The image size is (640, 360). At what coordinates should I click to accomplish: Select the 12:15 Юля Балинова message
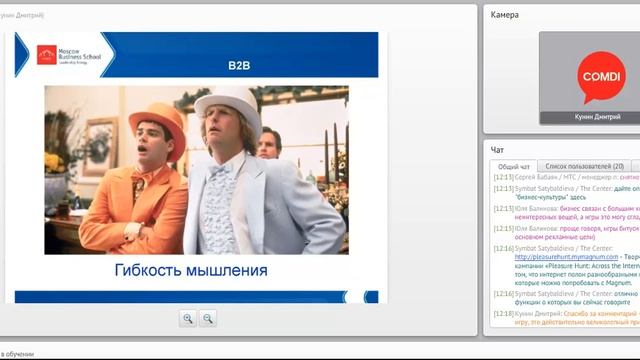click(x=567, y=233)
